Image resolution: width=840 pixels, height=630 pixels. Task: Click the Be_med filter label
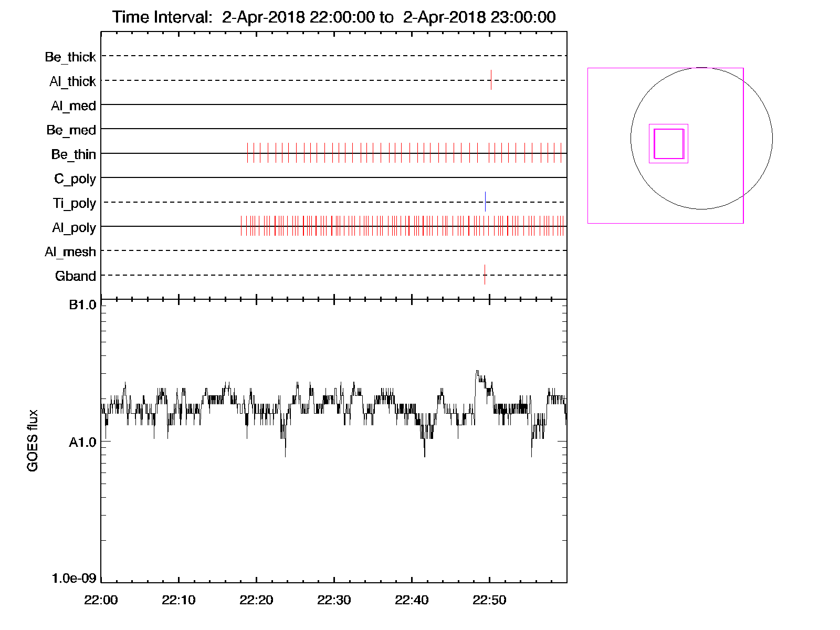pyautogui.click(x=71, y=130)
